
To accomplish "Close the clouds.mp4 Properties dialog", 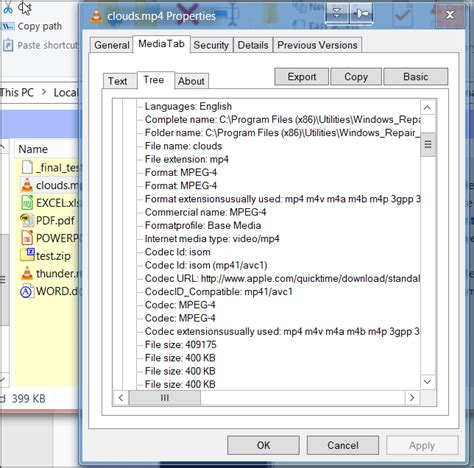I will click(x=450, y=15).
